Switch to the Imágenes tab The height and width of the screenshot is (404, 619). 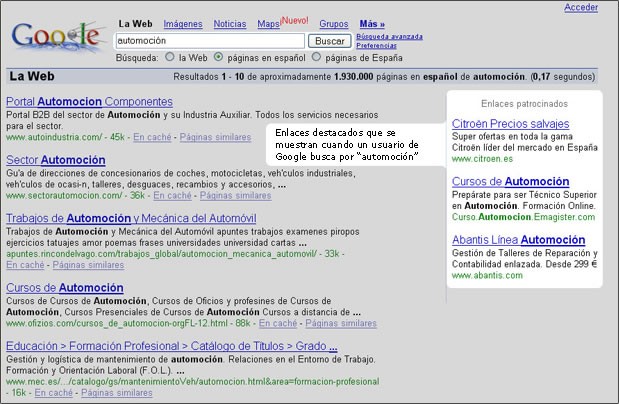(183, 24)
